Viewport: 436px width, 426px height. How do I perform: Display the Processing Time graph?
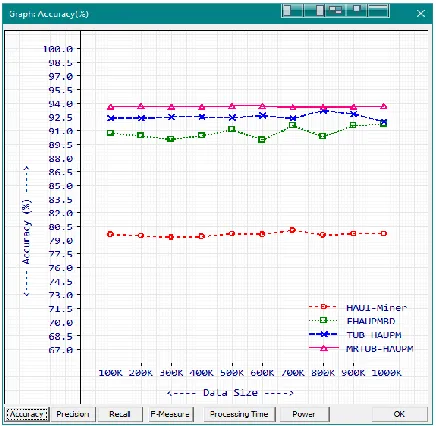[239, 414]
